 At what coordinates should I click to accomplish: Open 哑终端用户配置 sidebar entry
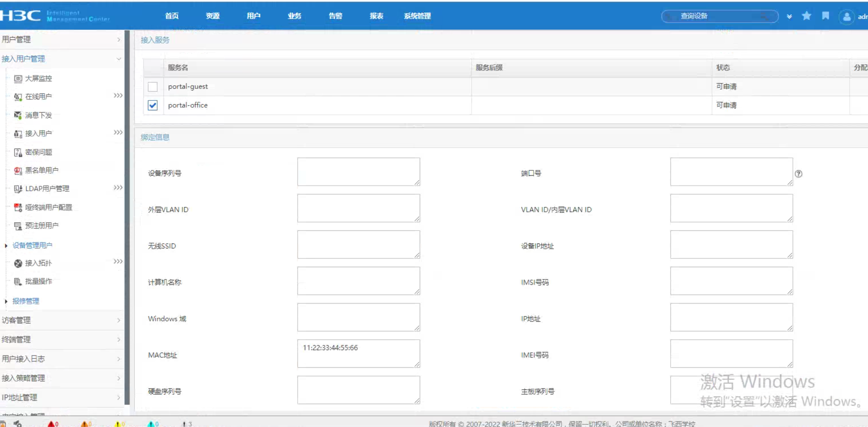tap(48, 207)
